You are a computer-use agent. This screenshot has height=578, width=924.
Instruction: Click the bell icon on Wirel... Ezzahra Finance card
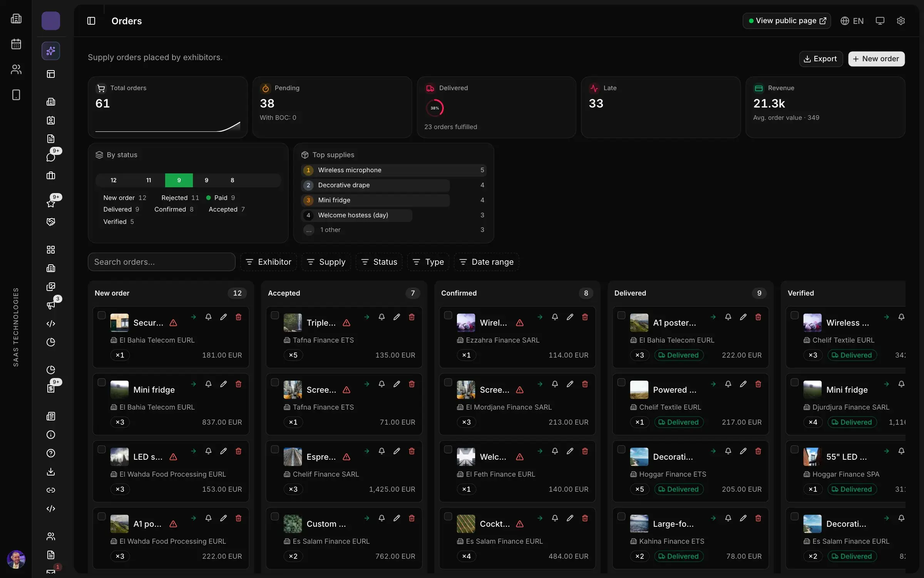point(555,317)
